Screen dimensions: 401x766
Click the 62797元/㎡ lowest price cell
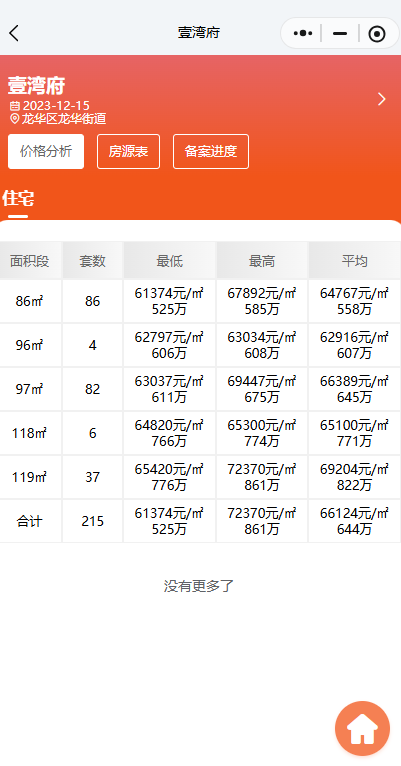[x=169, y=345]
